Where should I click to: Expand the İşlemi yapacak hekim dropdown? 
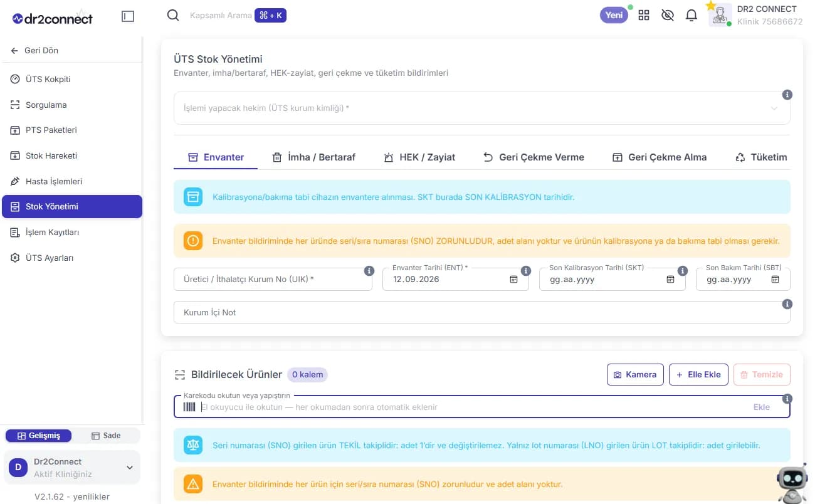(x=481, y=108)
